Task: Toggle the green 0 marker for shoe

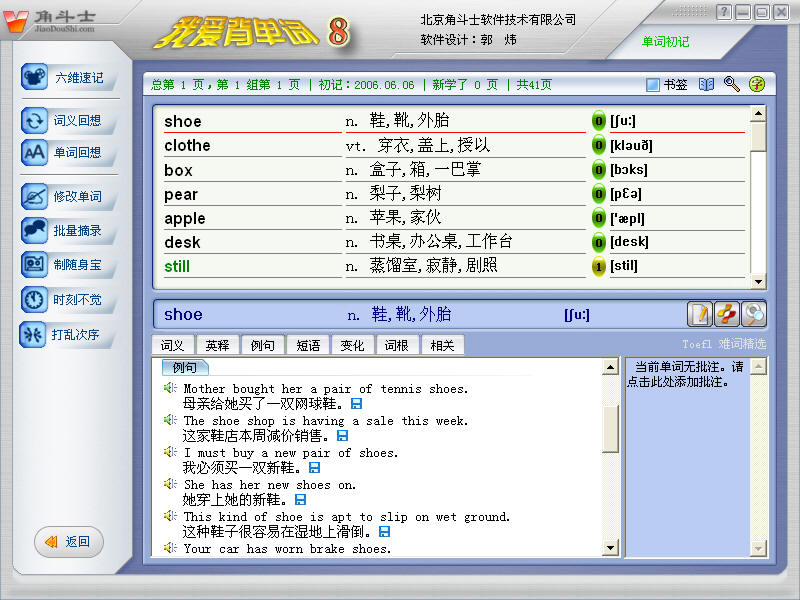Action: [x=598, y=121]
